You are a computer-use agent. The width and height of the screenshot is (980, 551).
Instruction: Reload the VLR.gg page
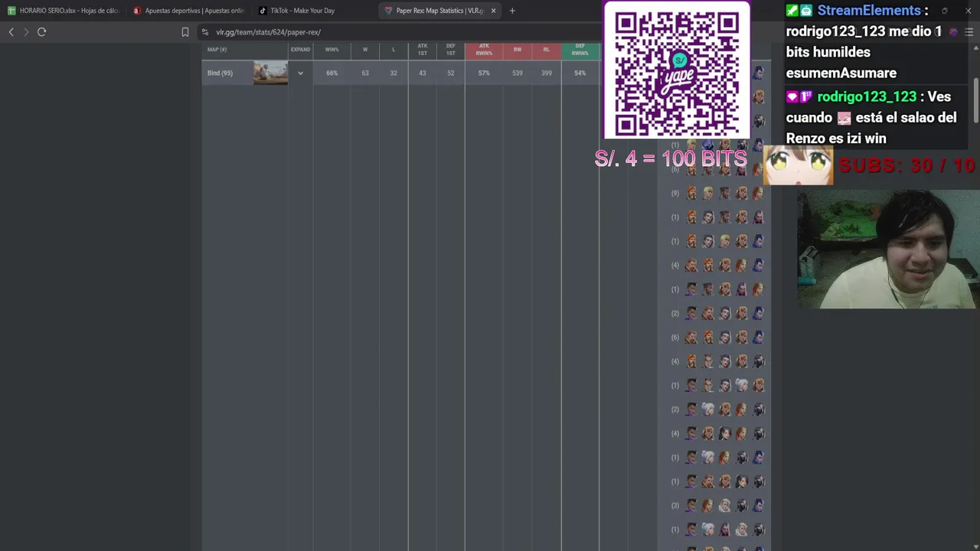coord(42,32)
